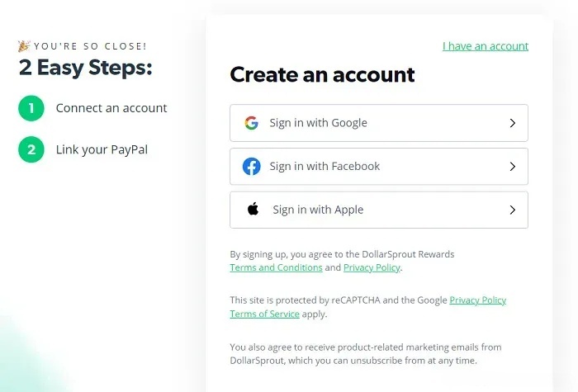Image resolution: width=578 pixels, height=392 pixels.
Task: Click the Facebook logo icon
Action: pyautogui.click(x=251, y=167)
